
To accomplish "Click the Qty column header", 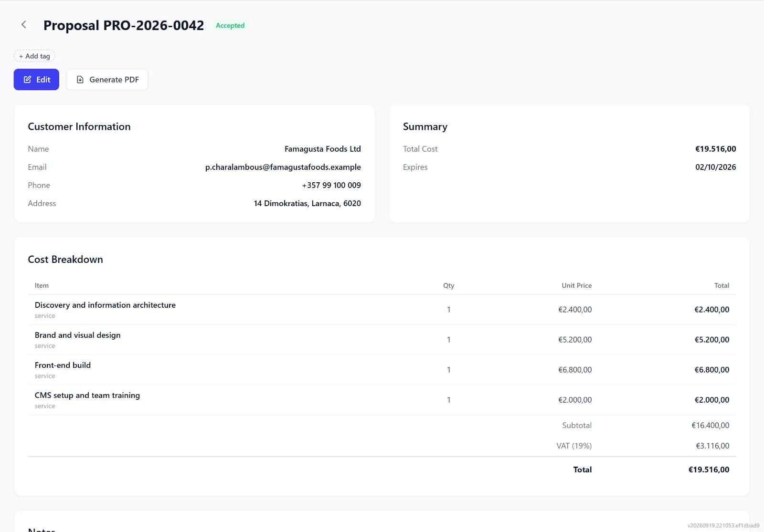I will click(448, 285).
